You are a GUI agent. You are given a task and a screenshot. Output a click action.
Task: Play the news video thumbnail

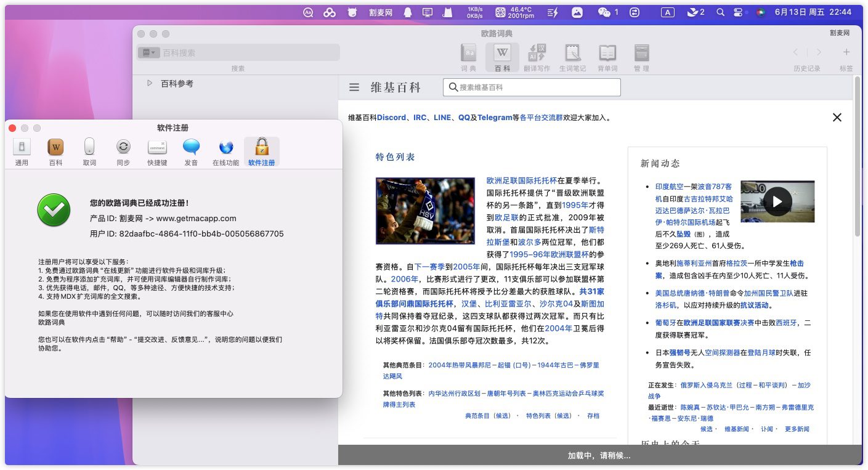click(777, 201)
